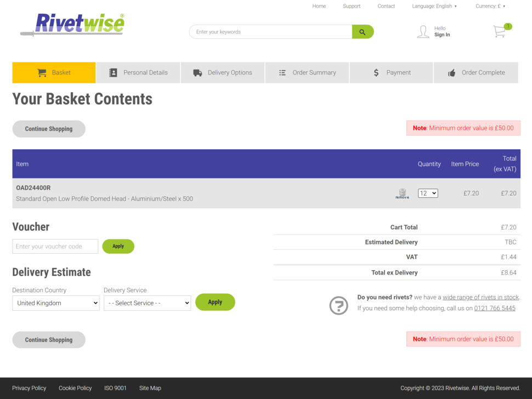Image resolution: width=532 pixels, height=399 pixels.
Task: Open the shopping cart icon in header
Action: (x=500, y=31)
